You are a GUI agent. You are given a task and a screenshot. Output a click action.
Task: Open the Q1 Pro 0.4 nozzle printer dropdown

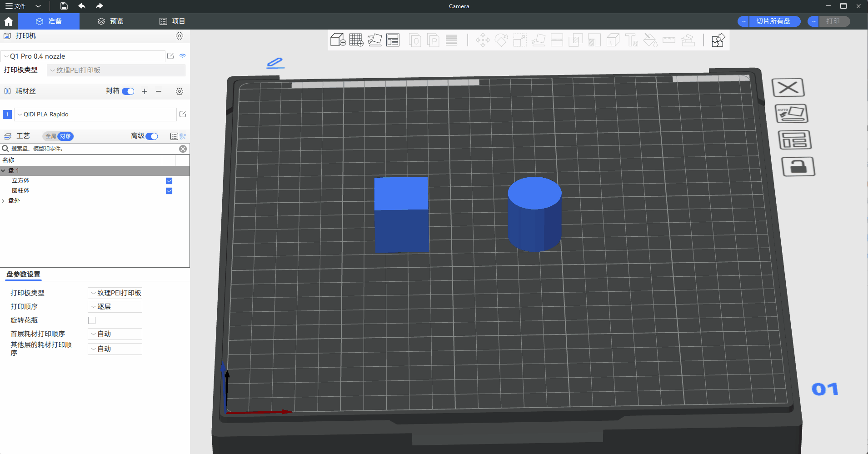pyautogui.click(x=83, y=56)
